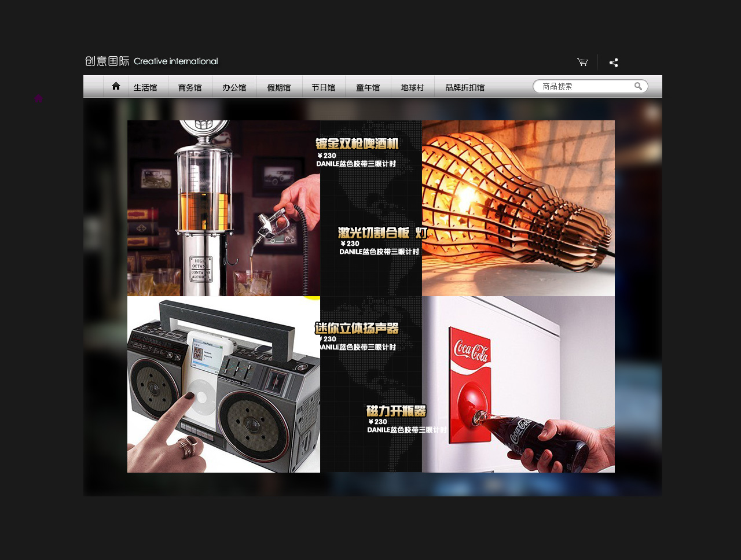
Task: Click the 激光切割合板灯 product title
Action: tap(383, 233)
